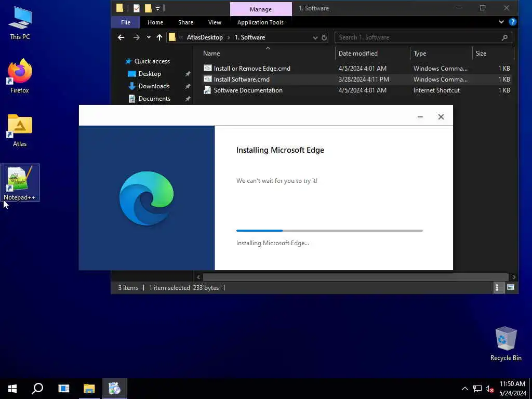
Task: Open the clock showing 11:50 AM
Action: click(x=512, y=389)
